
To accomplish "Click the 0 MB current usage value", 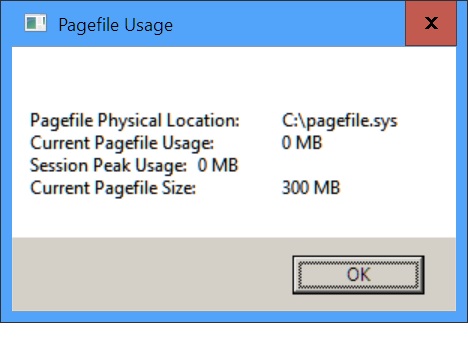I will (302, 143).
